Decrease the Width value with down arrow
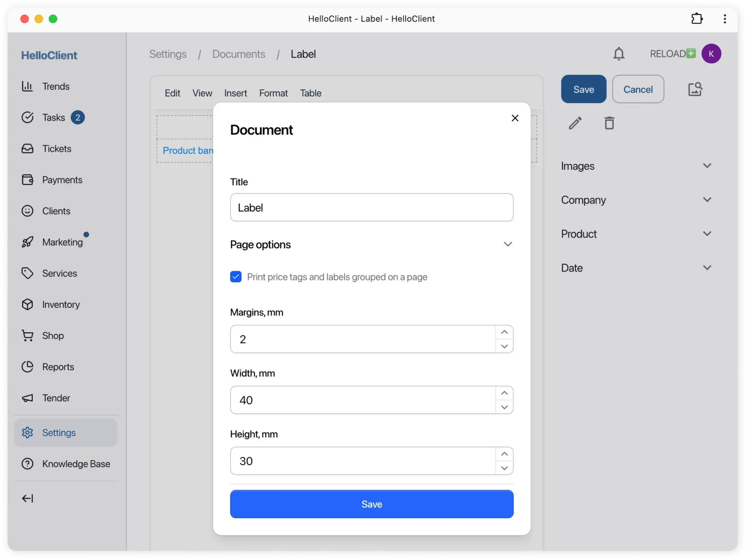 tap(504, 407)
